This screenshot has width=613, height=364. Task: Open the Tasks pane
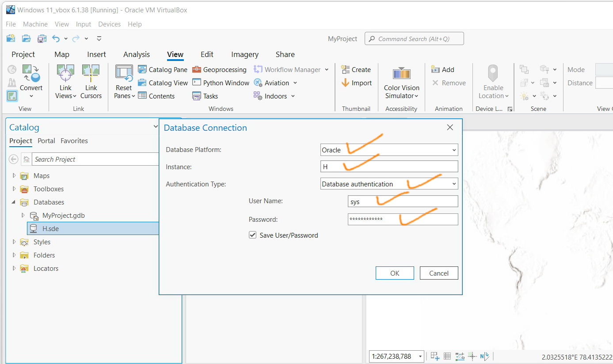click(x=205, y=96)
